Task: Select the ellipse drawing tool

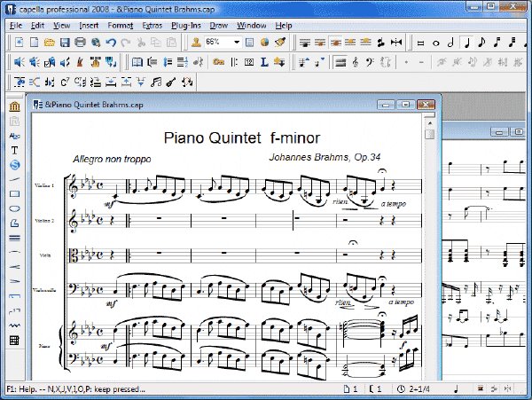Action: tap(14, 208)
